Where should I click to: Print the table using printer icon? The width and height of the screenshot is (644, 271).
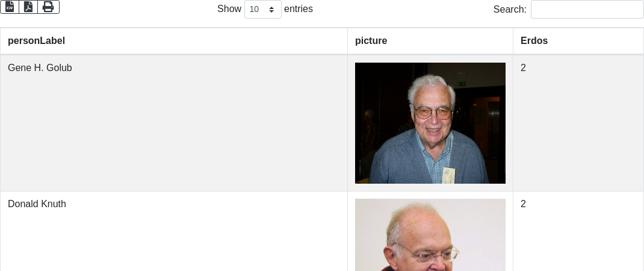click(49, 7)
